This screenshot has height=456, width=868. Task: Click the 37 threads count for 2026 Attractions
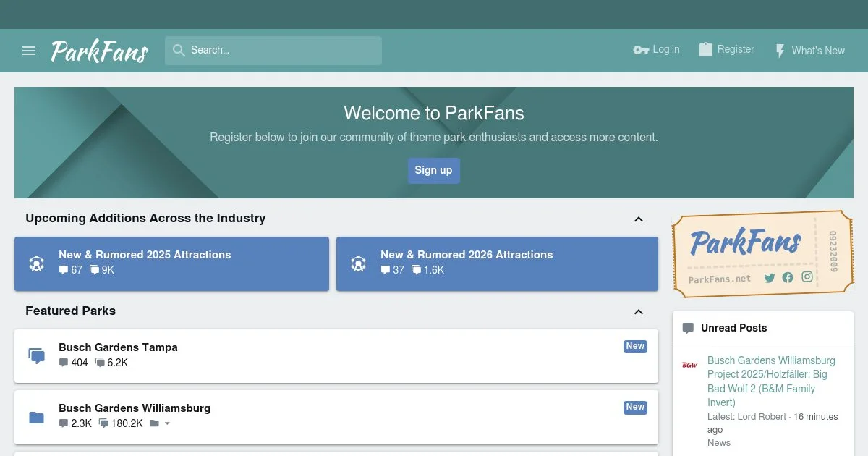pos(393,270)
